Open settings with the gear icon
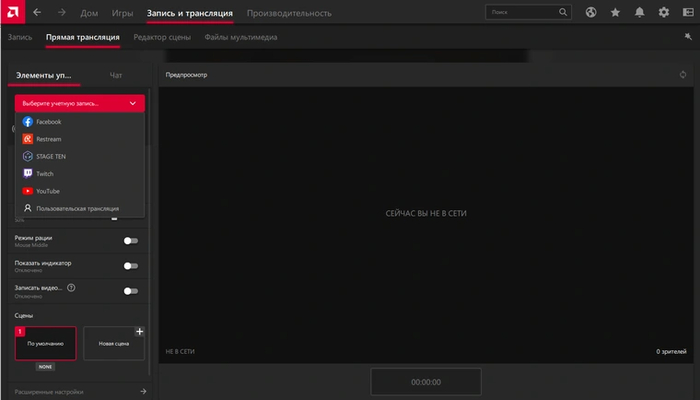This screenshot has height=400, width=700. [664, 12]
